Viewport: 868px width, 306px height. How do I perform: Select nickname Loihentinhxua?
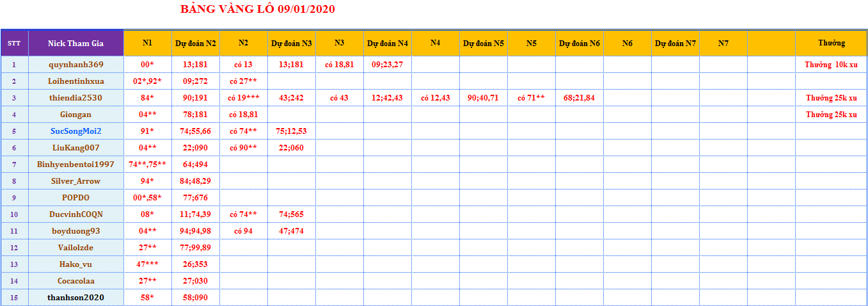(x=76, y=81)
